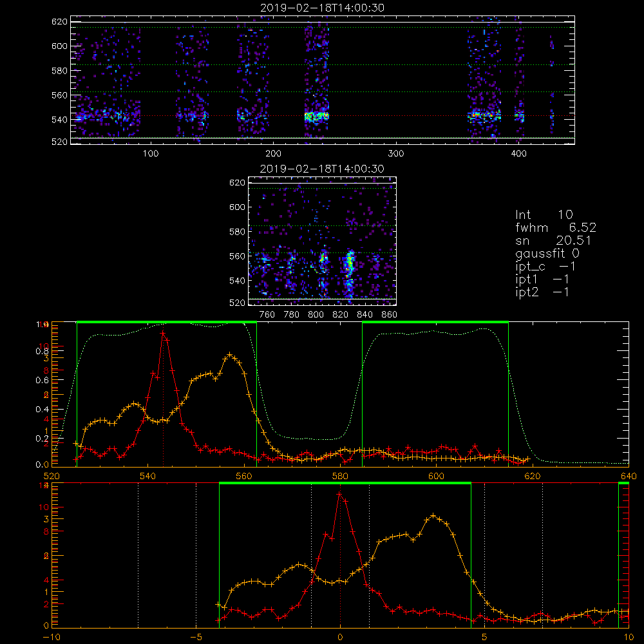
Task: Click the orange curve's peak near 3 in the -10 to 10 plot
Action: click(433, 515)
